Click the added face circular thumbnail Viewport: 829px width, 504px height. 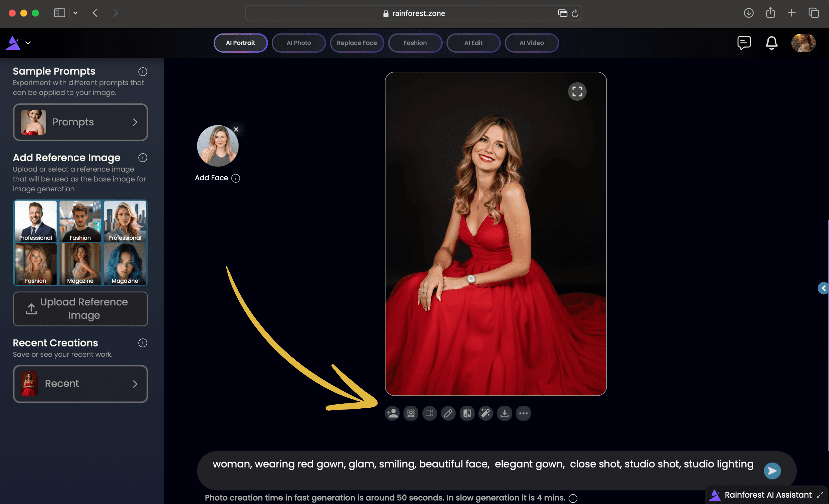click(218, 146)
